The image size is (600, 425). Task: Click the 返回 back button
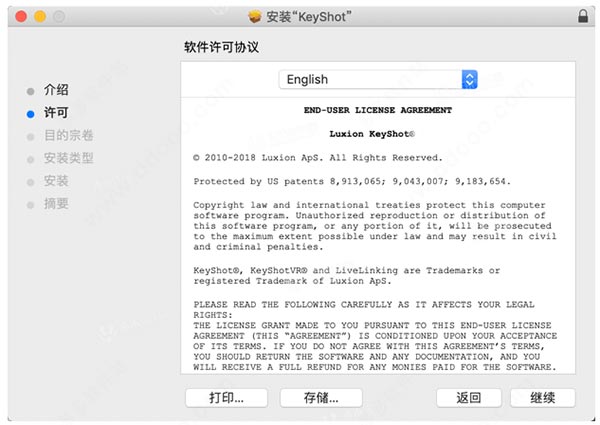click(x=469, y=398)
